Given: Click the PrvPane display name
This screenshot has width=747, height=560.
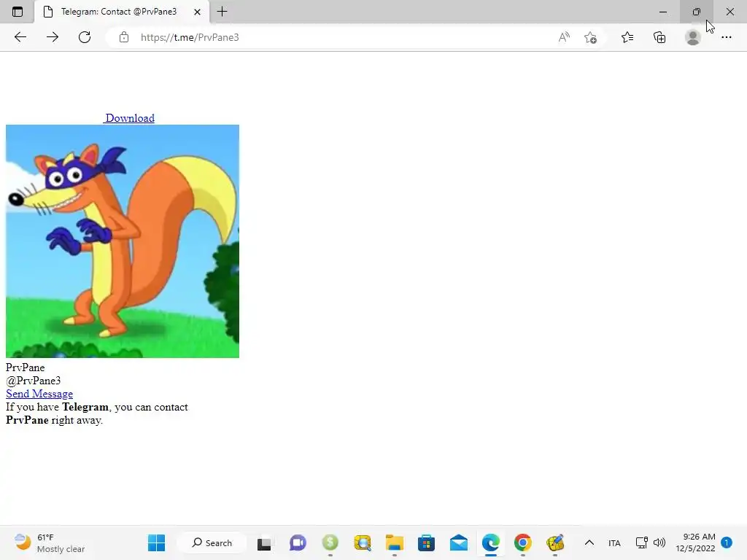Looking at the screenshot, I should [x=26, y=367].
